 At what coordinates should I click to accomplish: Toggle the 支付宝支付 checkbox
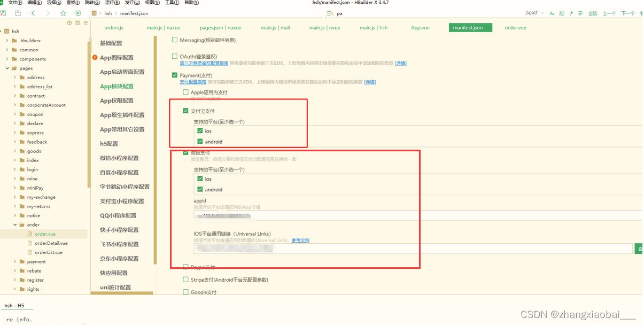click(186, 111)
